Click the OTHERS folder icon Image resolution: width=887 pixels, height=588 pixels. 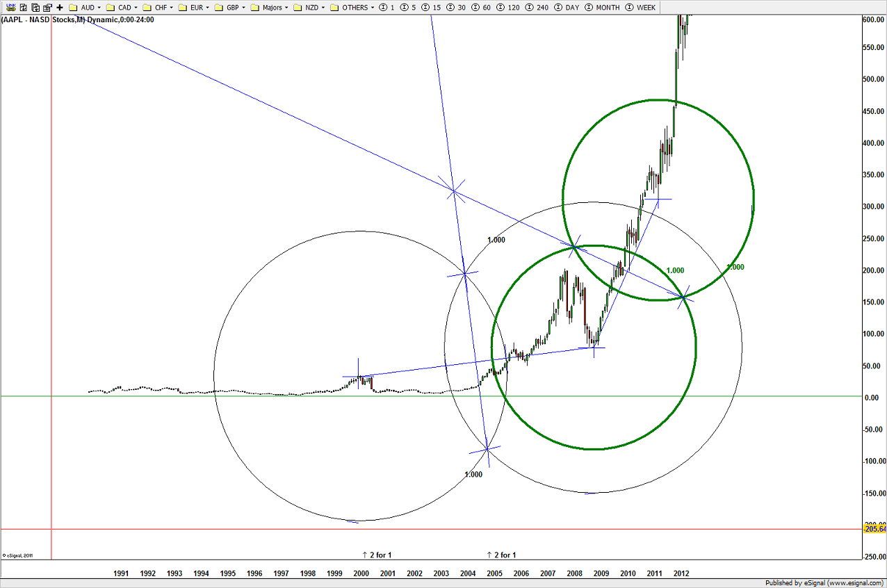tap(334, 7)
